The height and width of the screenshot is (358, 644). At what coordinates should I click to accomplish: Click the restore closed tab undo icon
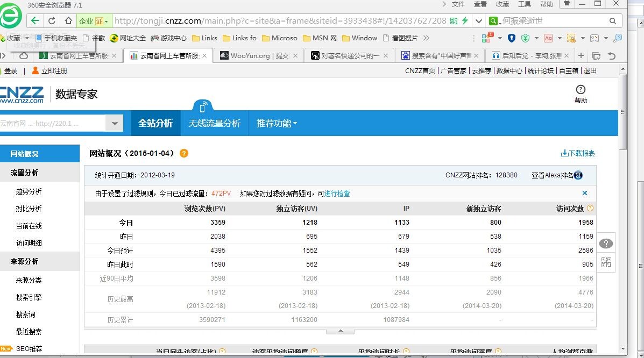click(612, 56)
